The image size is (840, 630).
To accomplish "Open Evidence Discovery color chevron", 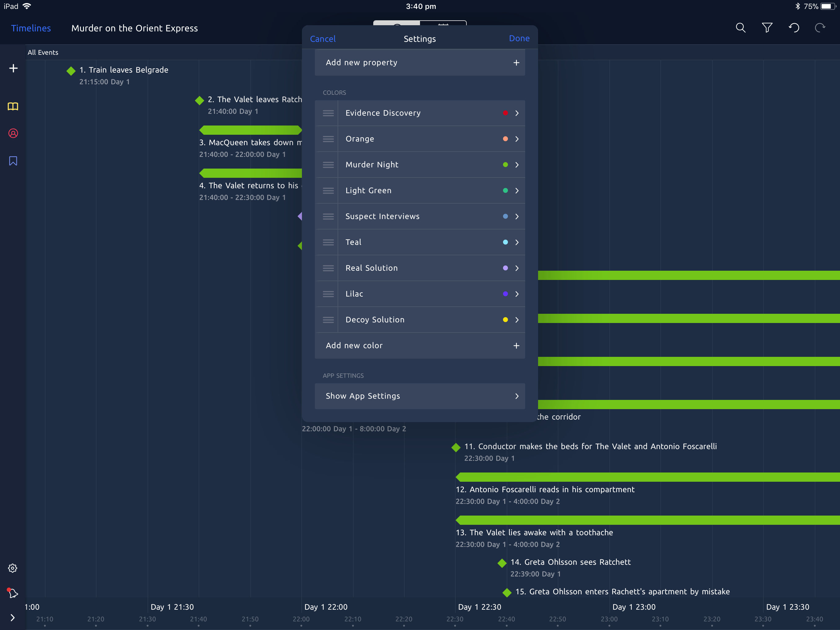I will 517,113.
